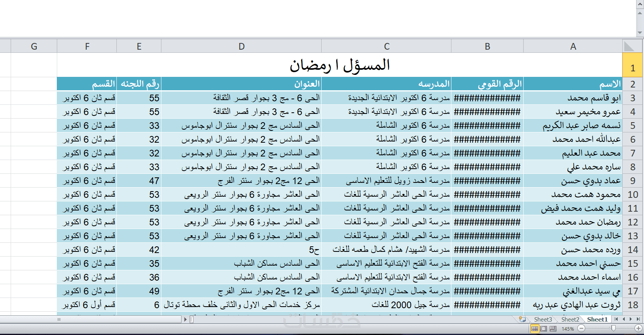644x335 pixels.
Task: Go to the next sheet tab arrow
Action: 631,319
